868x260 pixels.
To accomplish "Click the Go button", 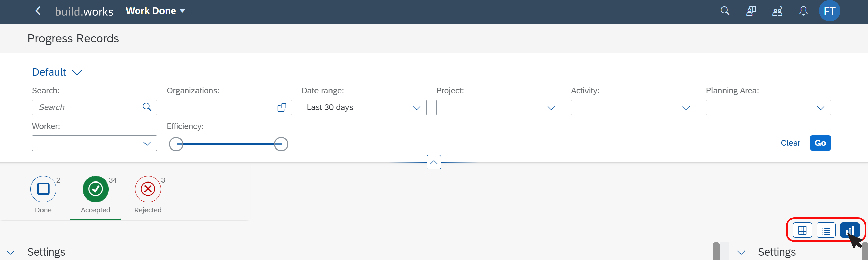I will point(820,143).
